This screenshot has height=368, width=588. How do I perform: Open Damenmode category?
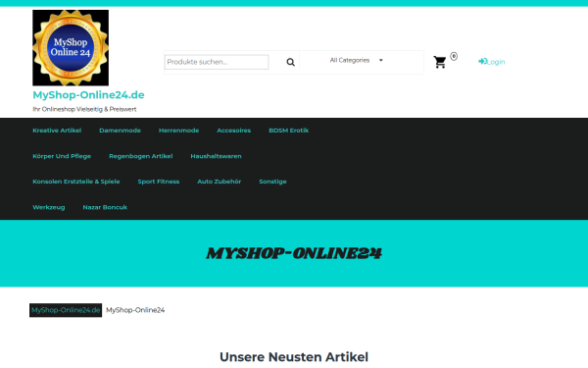[120, 131]
